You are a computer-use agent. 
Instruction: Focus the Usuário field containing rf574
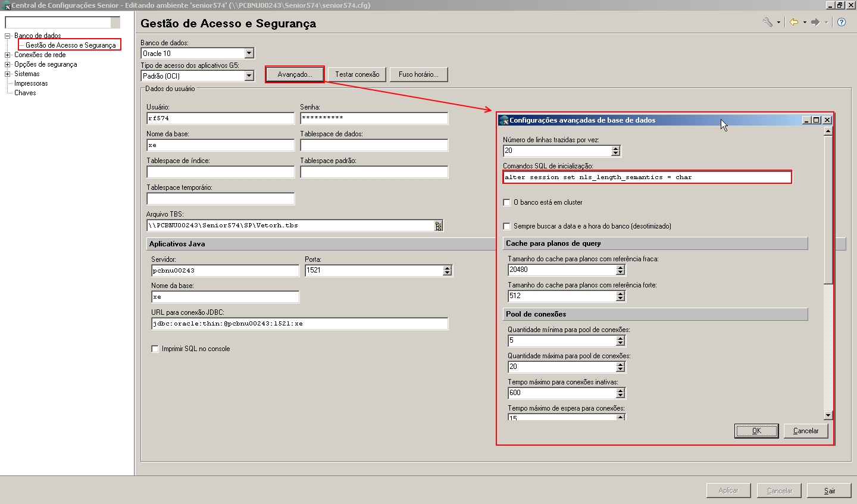coord(220,118)
